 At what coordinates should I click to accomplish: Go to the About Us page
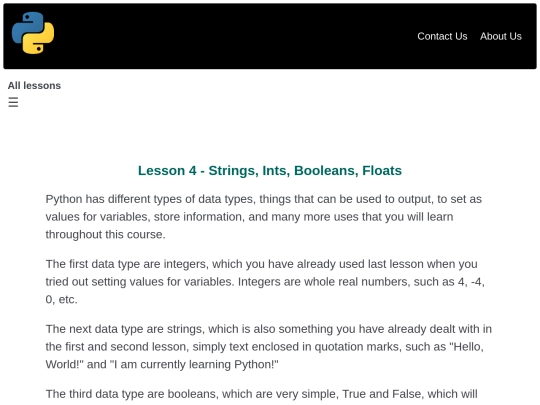501,36
